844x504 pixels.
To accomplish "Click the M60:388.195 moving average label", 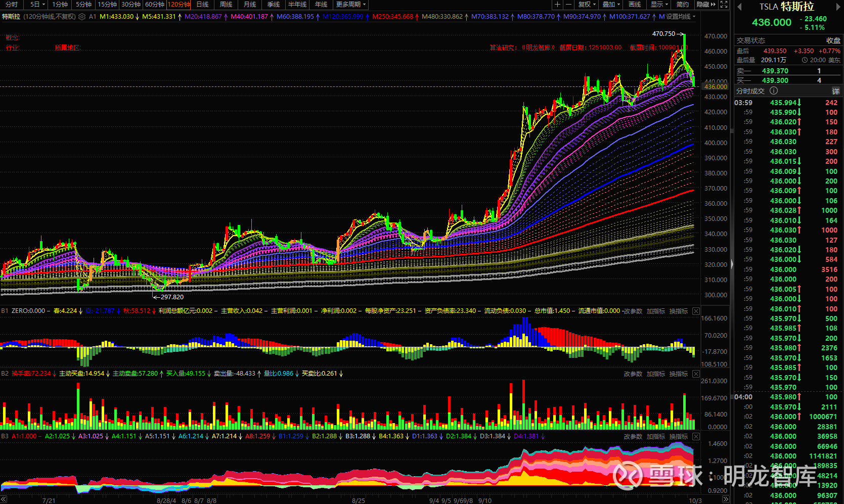I will click(x=295, y=17).
